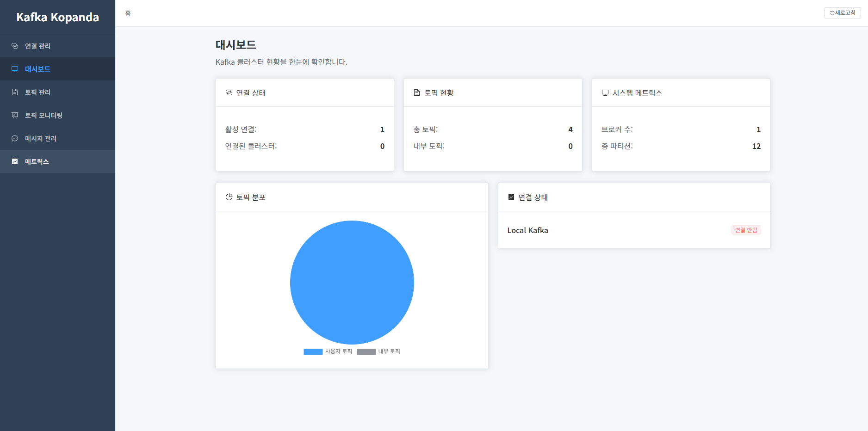The height and width of the screenshot is (431, 868).
Task: Click the 연결 안됨 status badge
Action: click(x=746, y=230)
